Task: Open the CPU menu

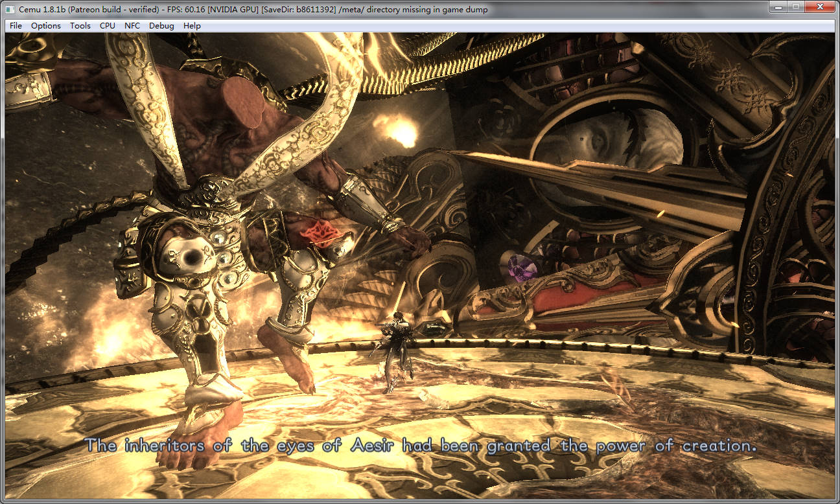Action: tap(108, 26)
